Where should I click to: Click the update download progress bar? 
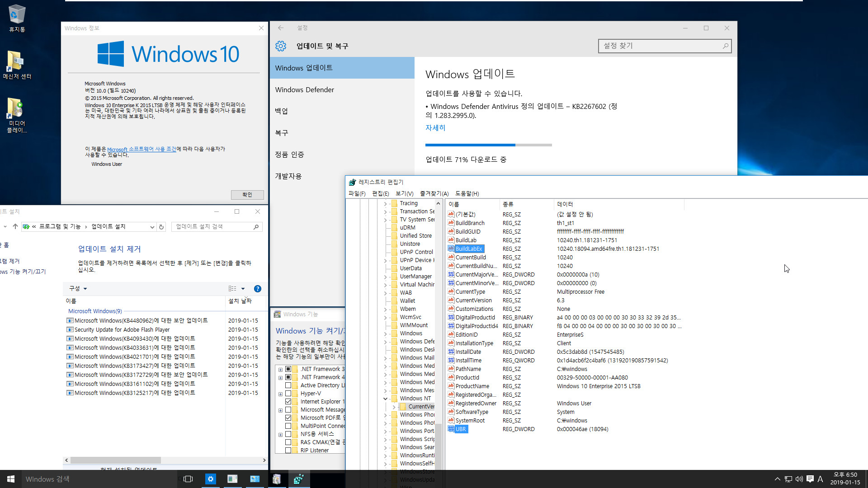click(x=489, y=145)
